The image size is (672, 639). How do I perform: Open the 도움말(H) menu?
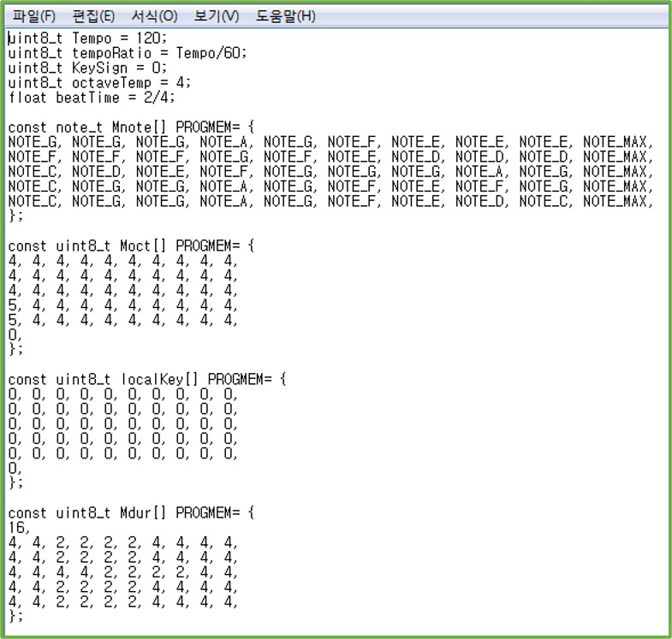coord(285,16)
